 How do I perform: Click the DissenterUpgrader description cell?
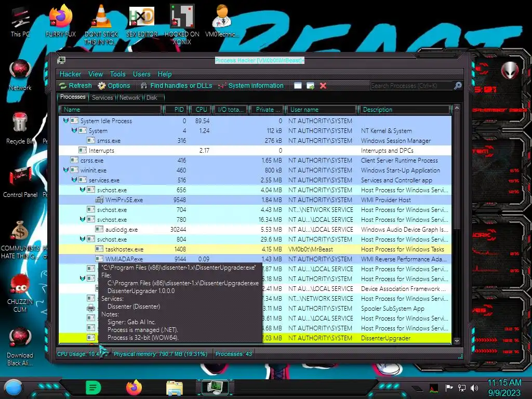pos(386,338)
